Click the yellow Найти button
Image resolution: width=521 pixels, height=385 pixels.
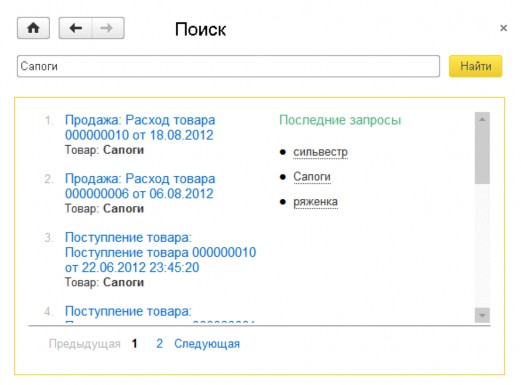click(x=475, y=66)
